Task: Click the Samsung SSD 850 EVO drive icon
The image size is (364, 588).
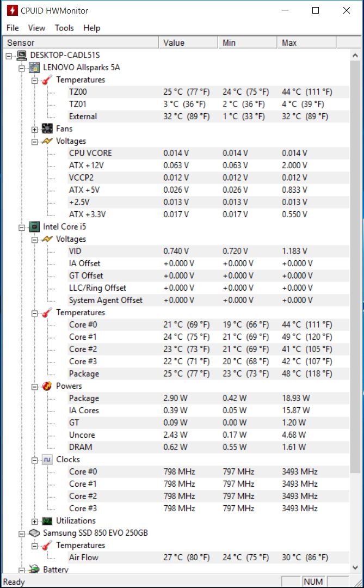Action: pos(34,533)
